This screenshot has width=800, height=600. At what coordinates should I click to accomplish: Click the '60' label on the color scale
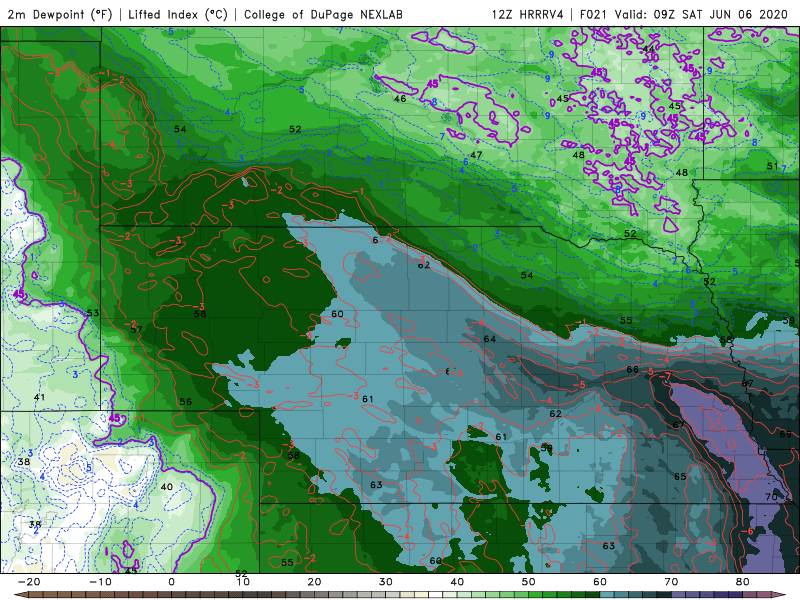pos(600,582)
